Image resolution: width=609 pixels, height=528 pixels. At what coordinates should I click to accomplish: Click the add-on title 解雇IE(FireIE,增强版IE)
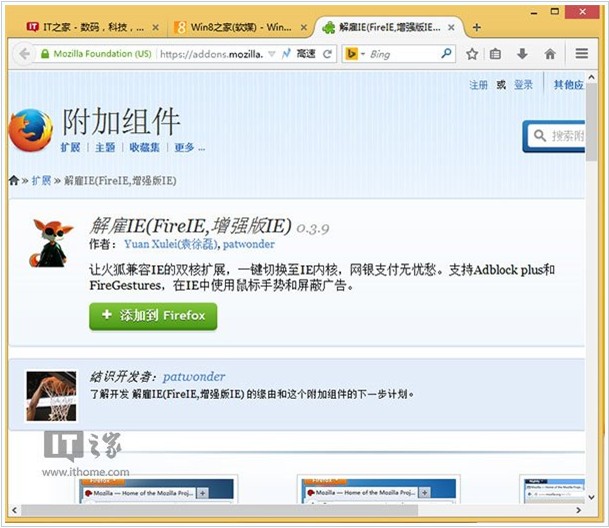[x=190, y=225]
